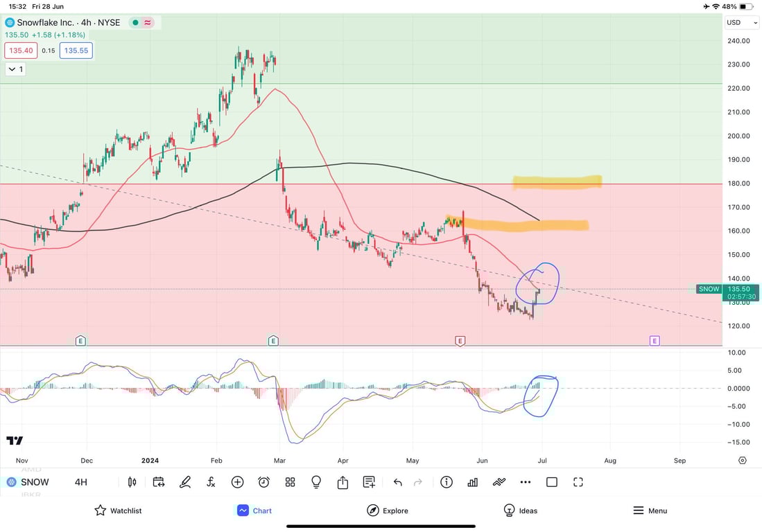Screen dimensions: 762x532
Task: Select the SNOW 135.50 price label
Action: click(x=727, y=293)
